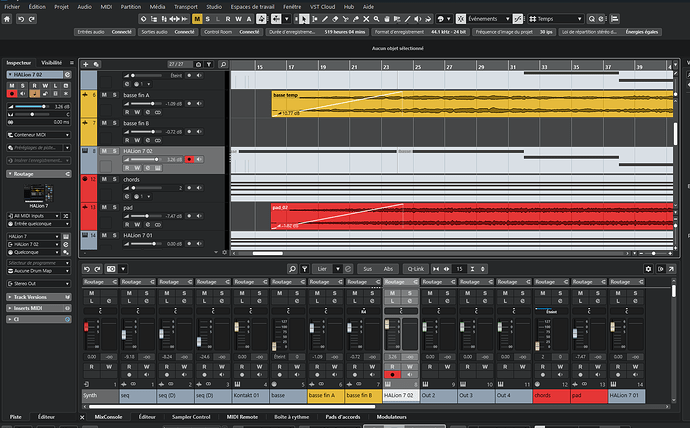Select the Scissors split tool in toolbar
Image resolution: width=690 pixels, height=428 pixels.
tap(345, 19)
